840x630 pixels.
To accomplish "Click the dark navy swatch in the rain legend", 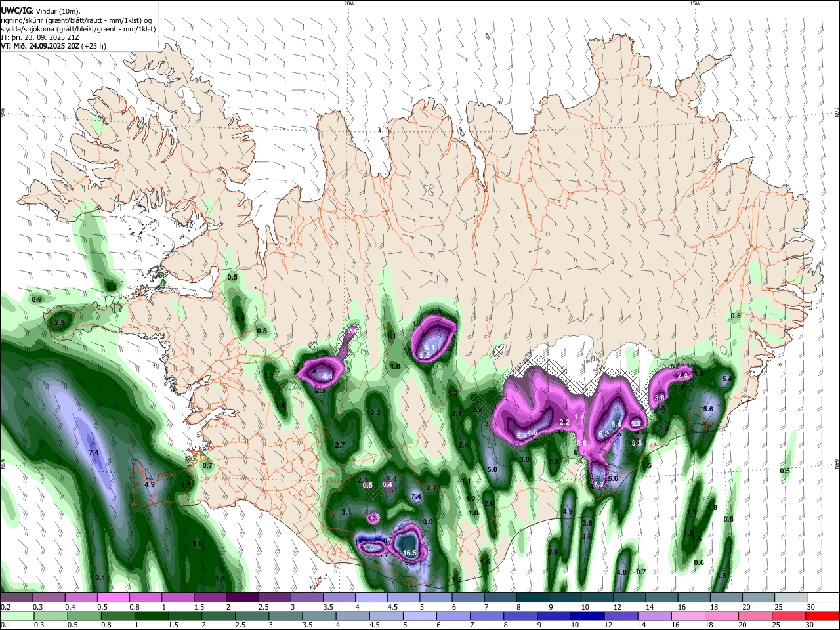I will [587, 616].
